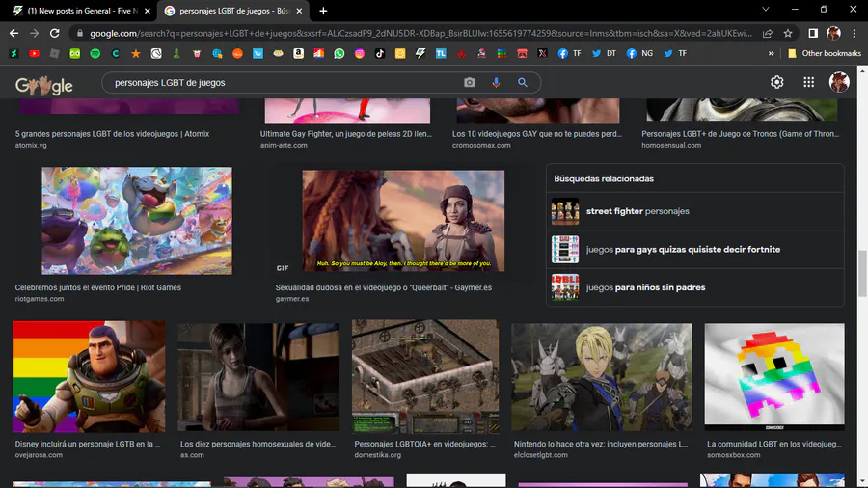Viewport: 868px width, 488px height.
Task: Click the blue magnifier search button
Action: (523, 82)
